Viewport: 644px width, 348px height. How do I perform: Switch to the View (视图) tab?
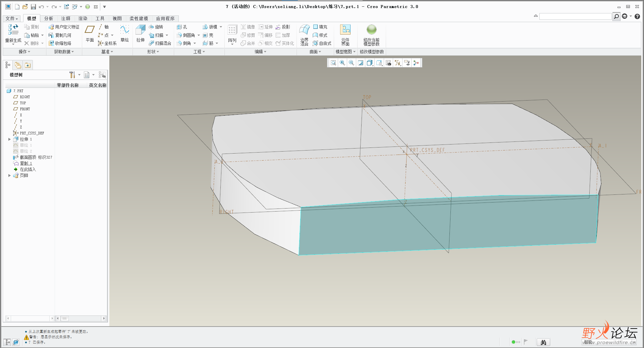click(117, 18)
